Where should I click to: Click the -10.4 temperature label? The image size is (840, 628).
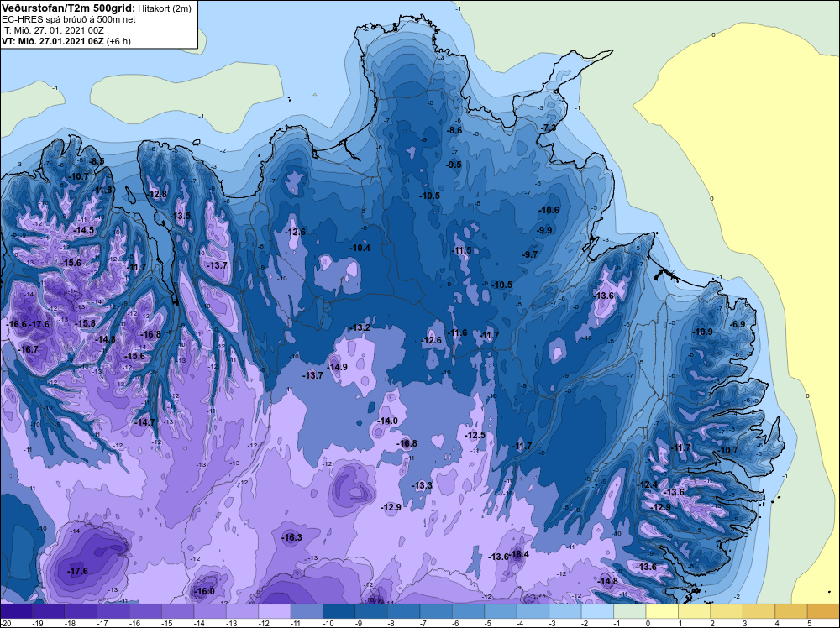point(360,248)
